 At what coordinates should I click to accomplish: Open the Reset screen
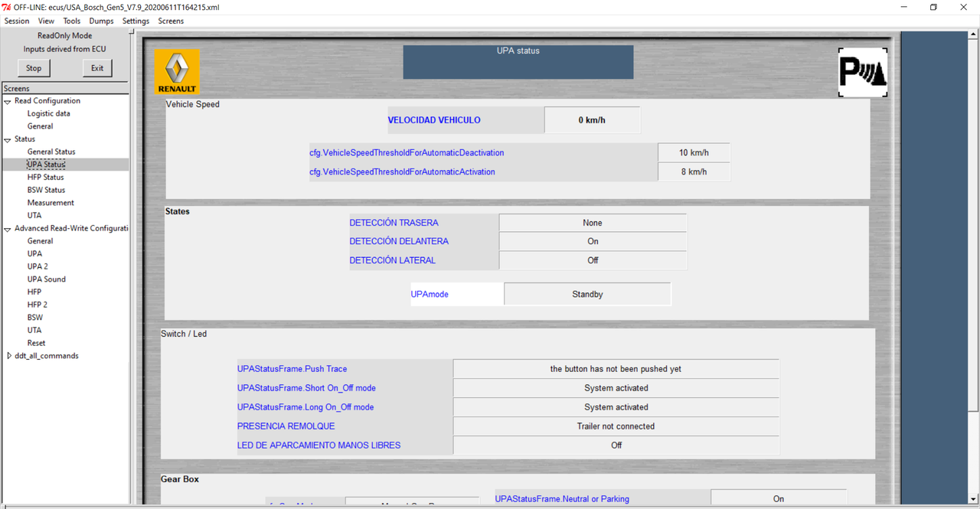coord(36,343)
